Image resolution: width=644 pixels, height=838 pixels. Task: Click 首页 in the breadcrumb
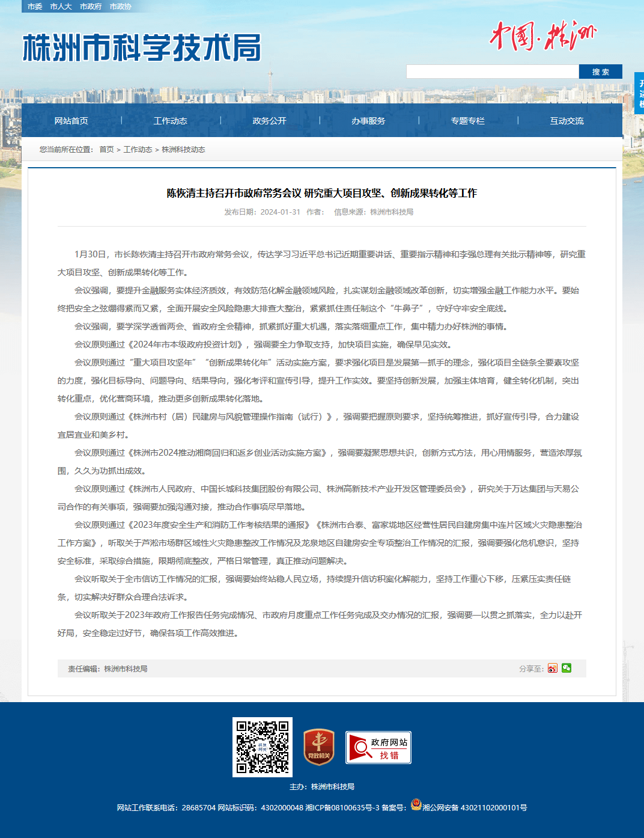click(106, 150)
